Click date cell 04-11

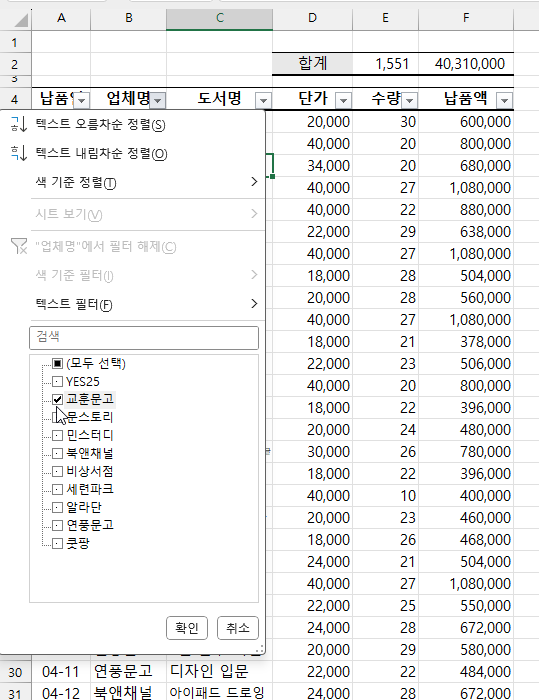(x=61, y=671)
